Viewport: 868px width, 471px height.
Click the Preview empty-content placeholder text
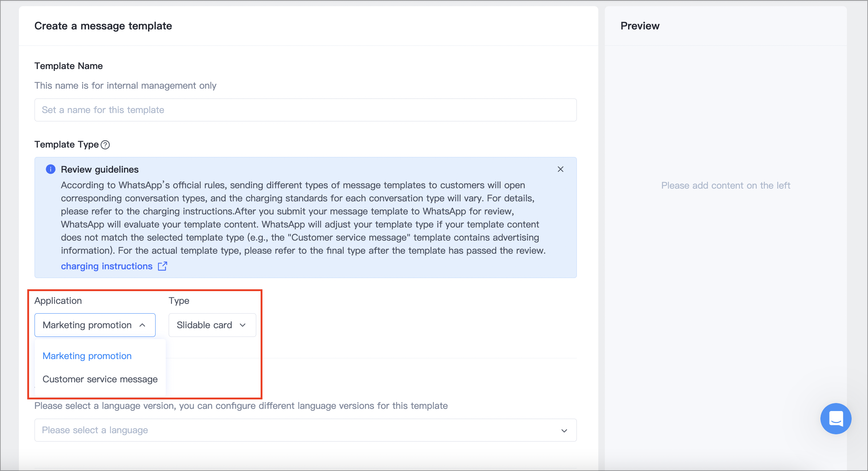tap(726, 185)
